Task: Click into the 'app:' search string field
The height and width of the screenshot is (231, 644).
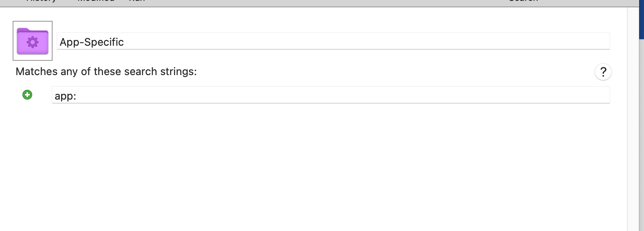Action: [331, 95]
